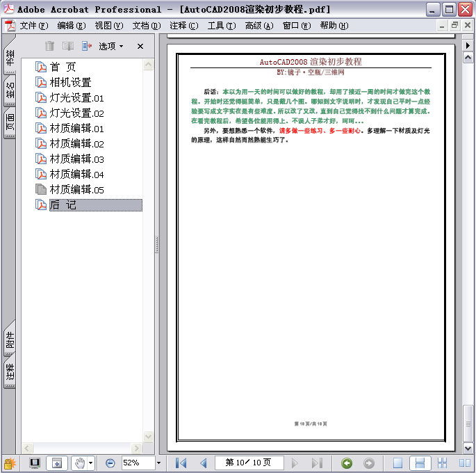Click the document vertical scrollbar thumb

coord(468,424)
